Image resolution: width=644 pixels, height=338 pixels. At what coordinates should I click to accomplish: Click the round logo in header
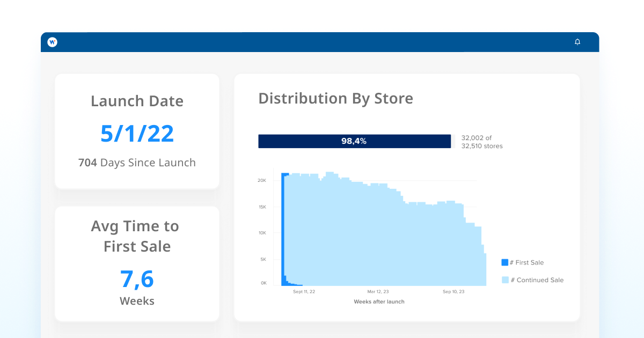(52, 42)
